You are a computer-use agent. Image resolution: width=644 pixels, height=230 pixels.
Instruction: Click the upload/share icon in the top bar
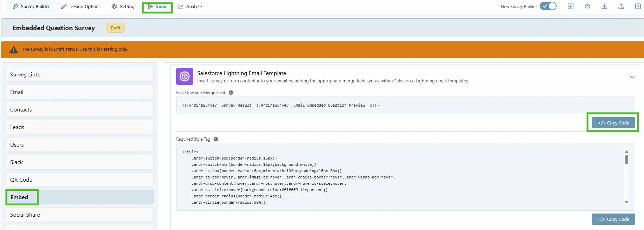click(621, 6)
